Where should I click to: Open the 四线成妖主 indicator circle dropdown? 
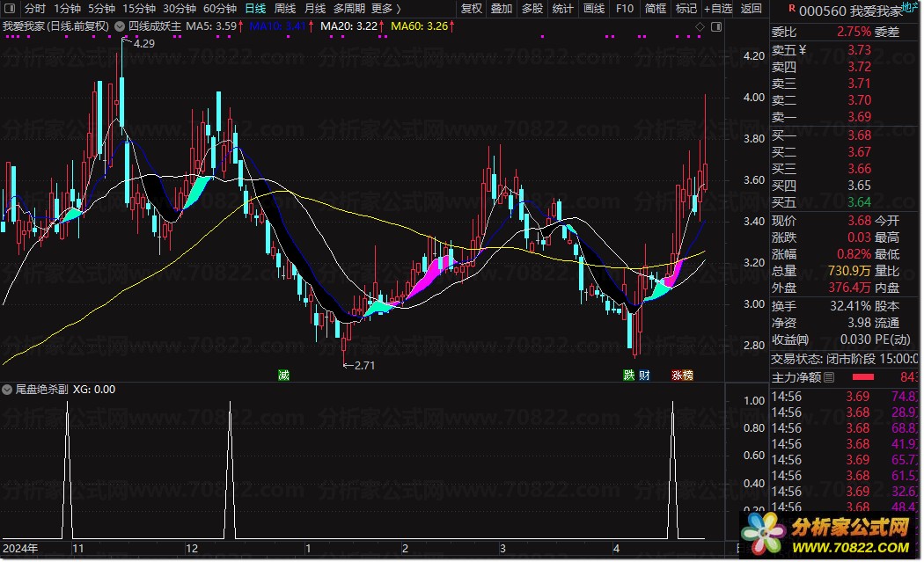coord(119,26)
